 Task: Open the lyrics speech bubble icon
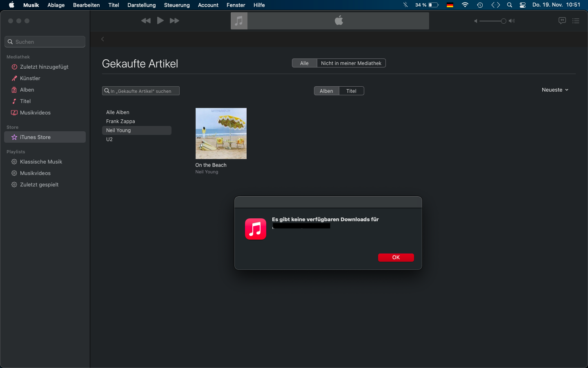tap(562, 21)
